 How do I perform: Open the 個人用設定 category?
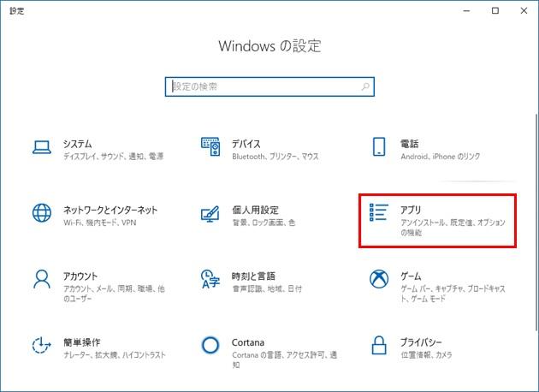[255, 210]
